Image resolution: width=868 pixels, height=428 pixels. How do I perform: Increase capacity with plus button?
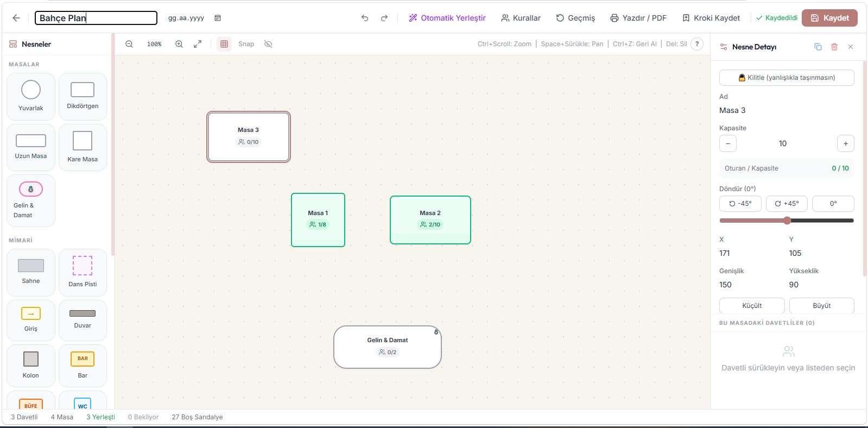pyautogui.click(x=846, y=143)
